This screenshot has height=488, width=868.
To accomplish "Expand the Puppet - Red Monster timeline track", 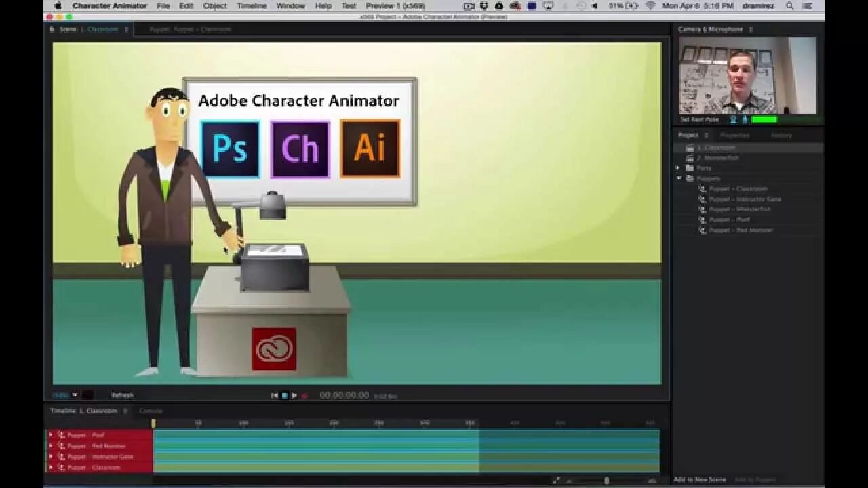I will (50, 446).
